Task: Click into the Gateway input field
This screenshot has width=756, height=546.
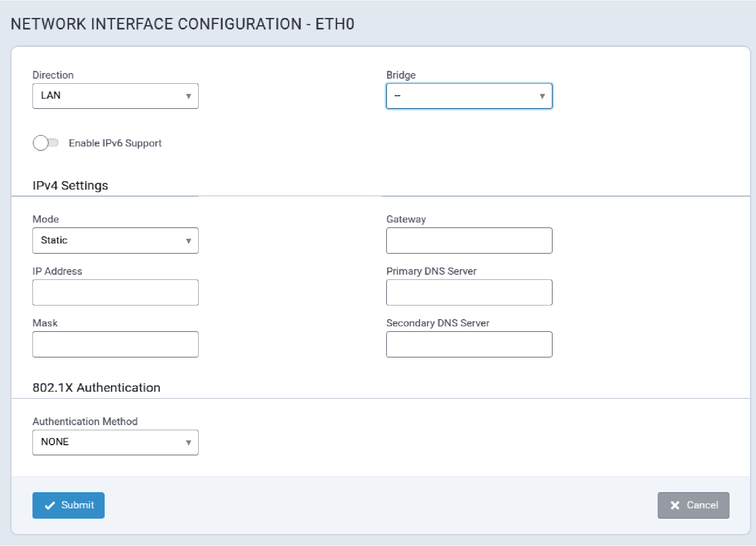Action: (469, 241)
